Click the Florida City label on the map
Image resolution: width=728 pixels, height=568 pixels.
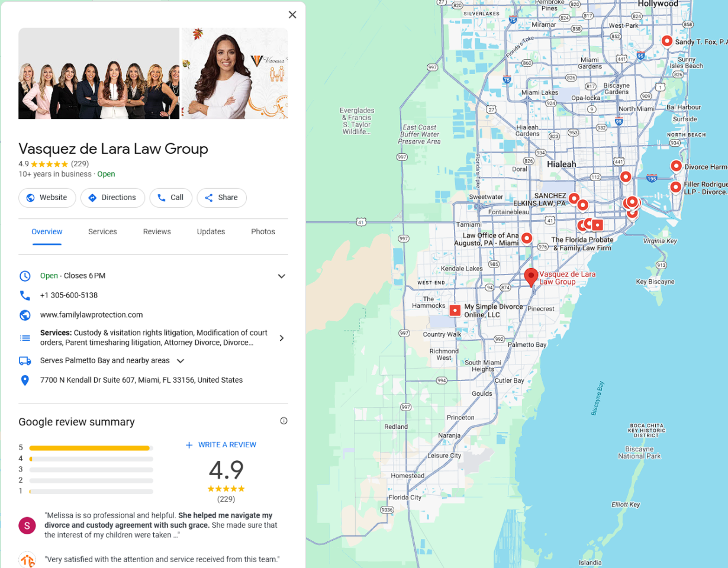405,498
